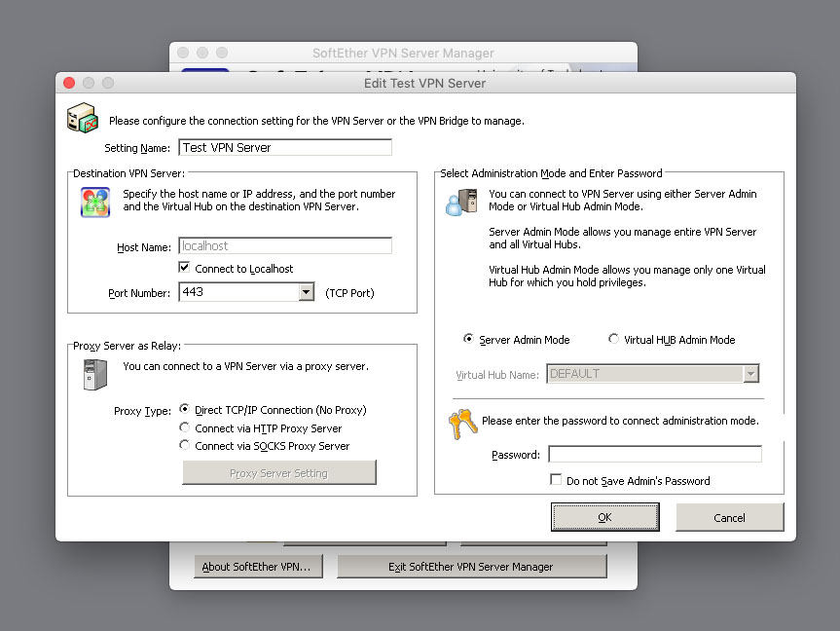Click the Setting Name text field

(x=285, y=148)
